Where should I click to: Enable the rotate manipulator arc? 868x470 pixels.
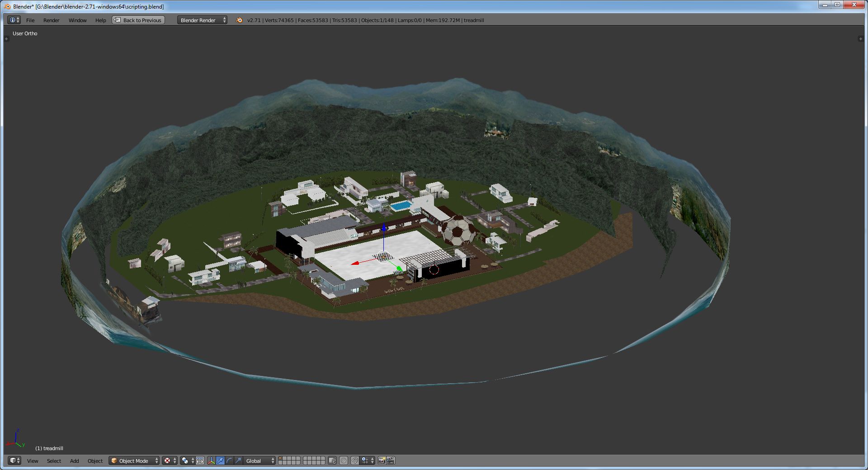[x=229, y=461]
